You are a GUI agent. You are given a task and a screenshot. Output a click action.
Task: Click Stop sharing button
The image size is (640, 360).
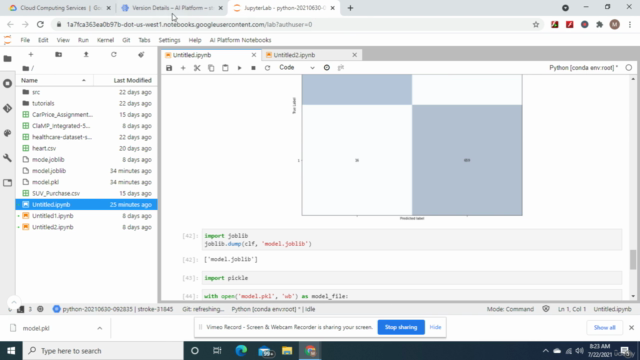(401, 327)
